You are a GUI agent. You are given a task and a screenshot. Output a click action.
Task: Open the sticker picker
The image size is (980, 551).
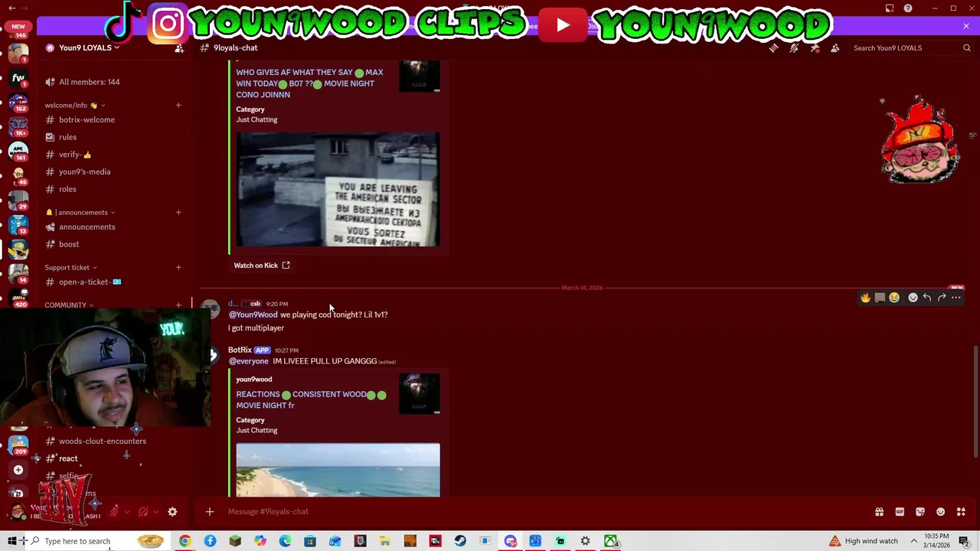920,512
